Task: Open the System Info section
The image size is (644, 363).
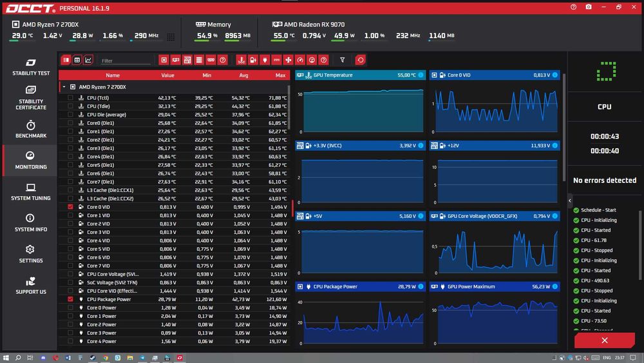Action: click(31, 223)
